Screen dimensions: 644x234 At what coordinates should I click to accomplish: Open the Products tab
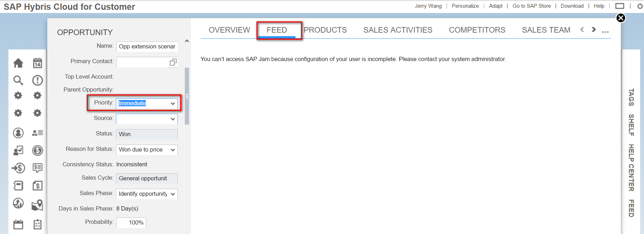[x=325, y=30]
